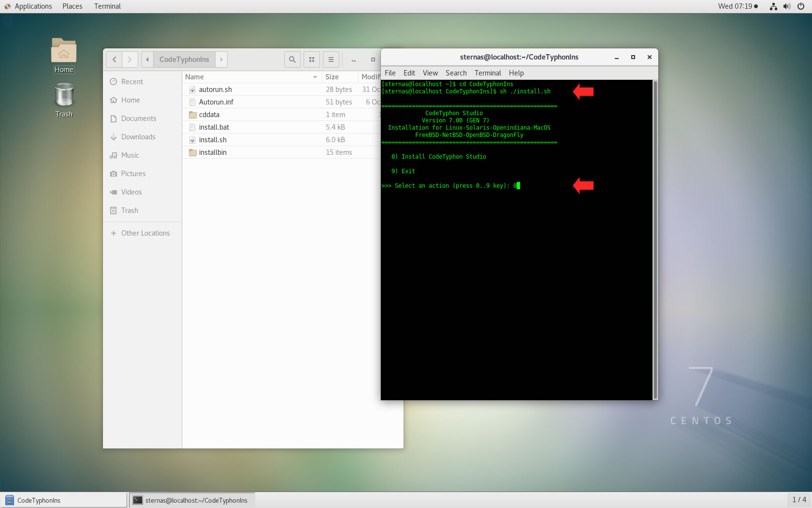Click the network status icon
The width and height of the screenshot is (812, 508).
[x=773, y=6]
